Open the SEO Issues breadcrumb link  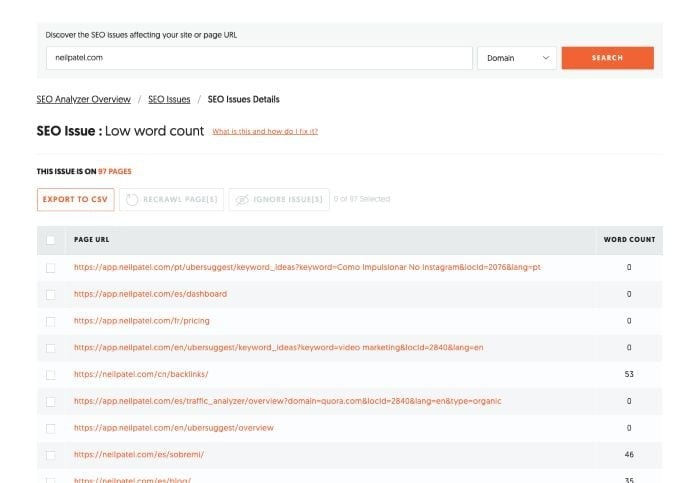[x=169, y=99]
